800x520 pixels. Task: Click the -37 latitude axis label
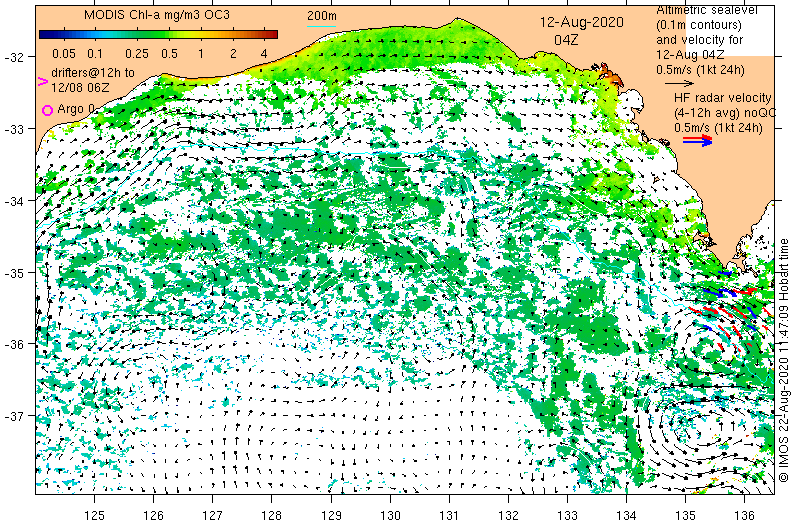click(x=13, y=416)
